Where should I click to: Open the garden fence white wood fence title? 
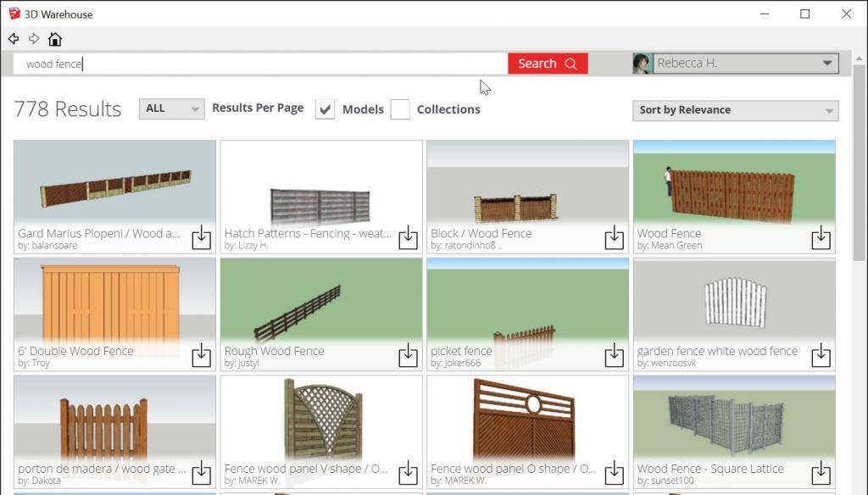716,351
